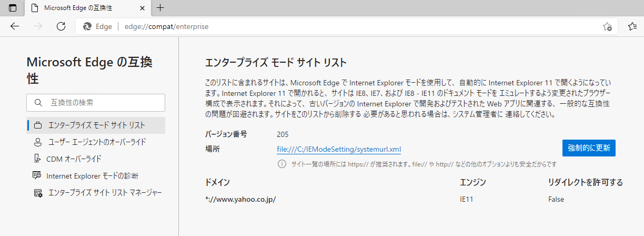Click the version number 205
The width and height of the screenshot is (644, 236).
tap(284, 134)
